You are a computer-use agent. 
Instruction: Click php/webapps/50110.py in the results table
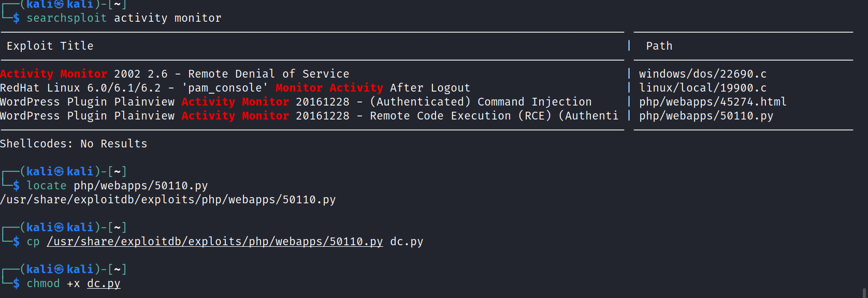point(705,116)
